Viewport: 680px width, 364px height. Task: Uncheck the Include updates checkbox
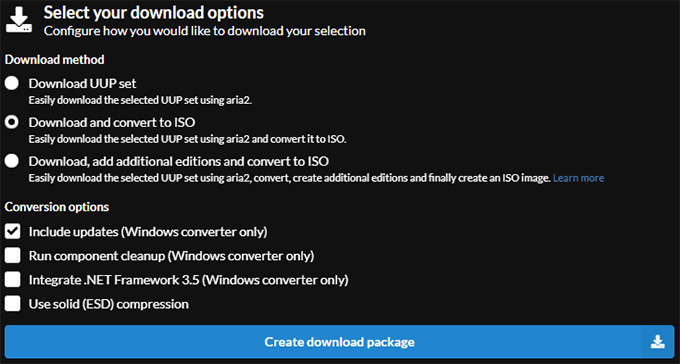click(13, 232)
